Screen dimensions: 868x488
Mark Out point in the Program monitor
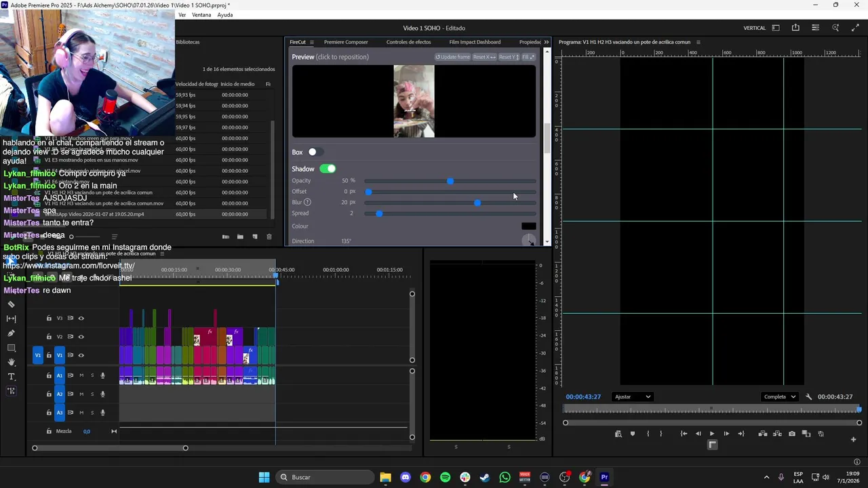pyautogui.click(x=661, y=434)
